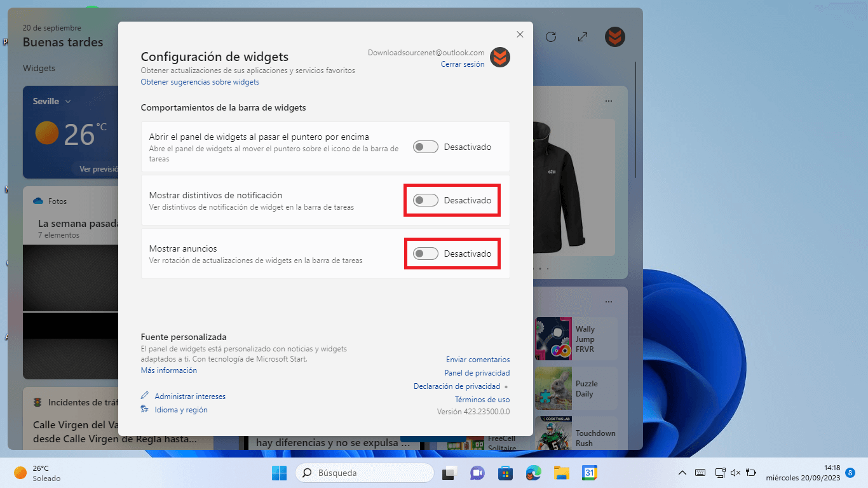The width and height of the screenshot is (868, 488).
Task: Click the touch keyboard tray icon
Action: (700, 473)
